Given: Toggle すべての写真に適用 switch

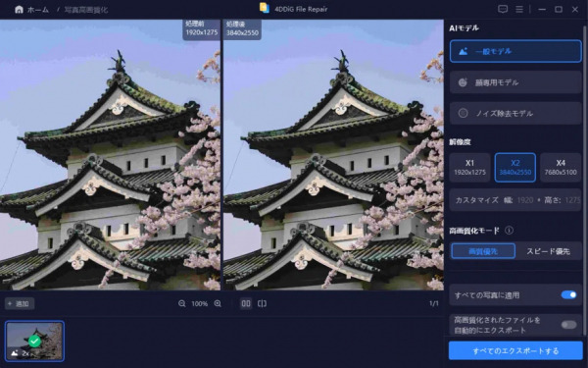Looking at the screenshot, I should pos(568,294).
